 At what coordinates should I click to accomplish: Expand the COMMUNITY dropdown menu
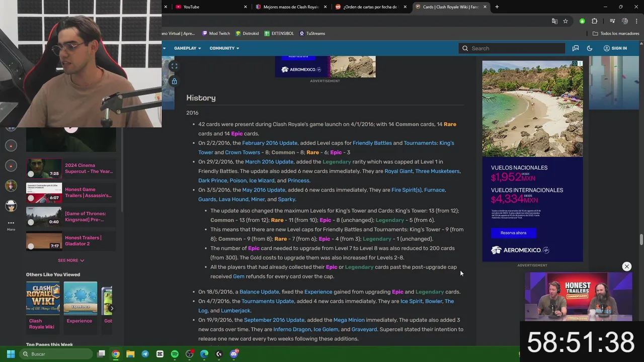(224, 48)
